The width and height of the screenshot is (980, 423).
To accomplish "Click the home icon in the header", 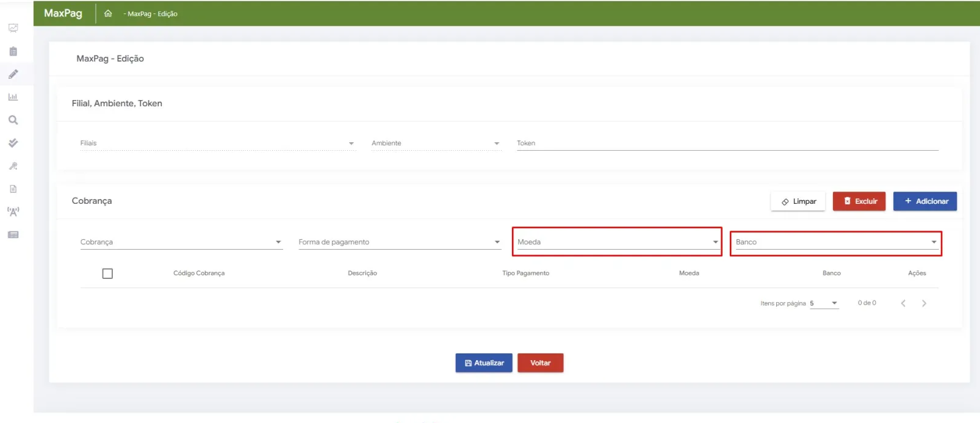I will pyautogui.click(x=108, y=13).
